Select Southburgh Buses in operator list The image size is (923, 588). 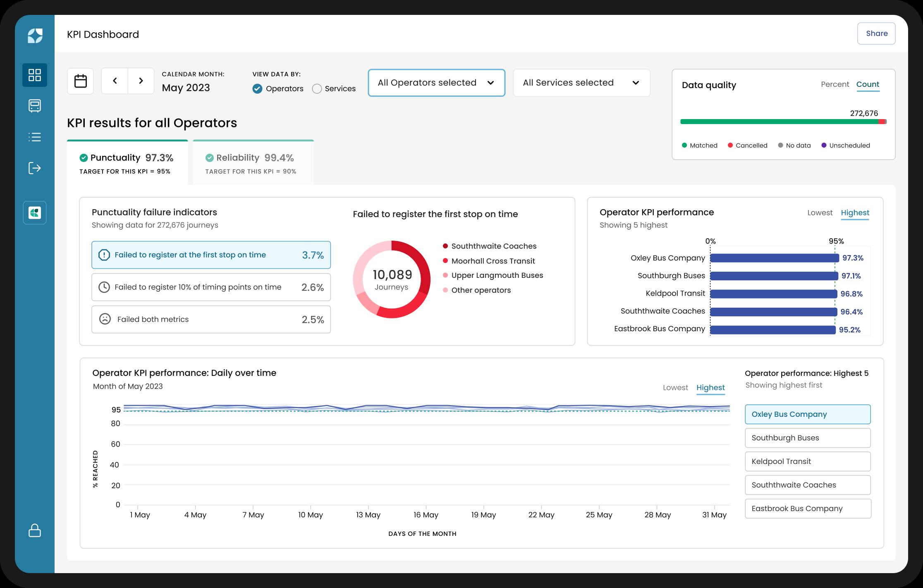(x=807, y=438)
